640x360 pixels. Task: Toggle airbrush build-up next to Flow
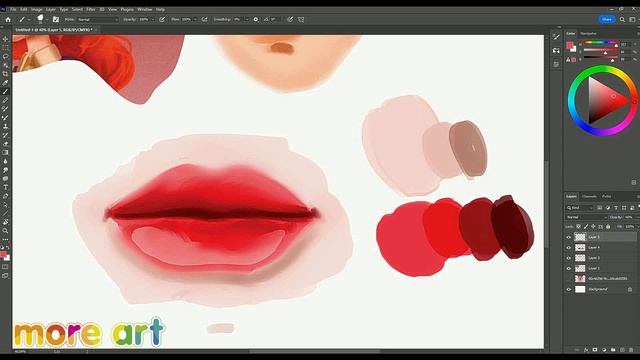tap(204, 19)
